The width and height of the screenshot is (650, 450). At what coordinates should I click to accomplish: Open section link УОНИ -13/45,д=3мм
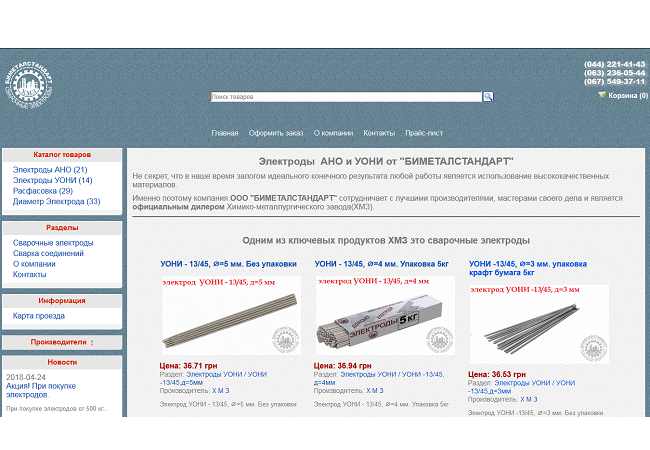(521, 387)
